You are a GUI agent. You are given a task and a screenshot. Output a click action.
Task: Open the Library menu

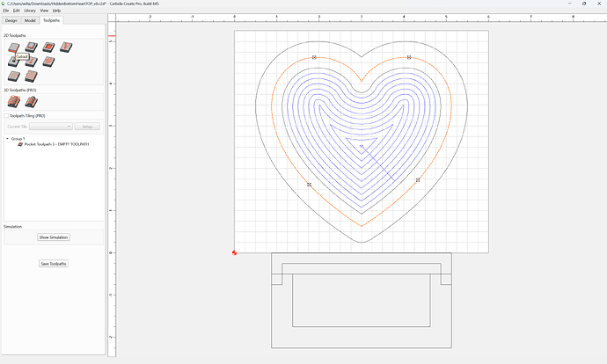coord(30,11)
